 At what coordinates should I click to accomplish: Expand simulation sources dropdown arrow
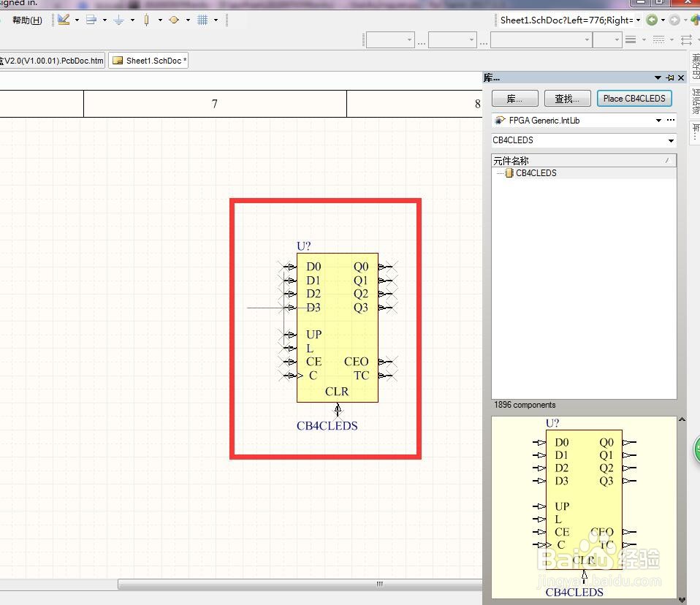click(x=188, y=20)
